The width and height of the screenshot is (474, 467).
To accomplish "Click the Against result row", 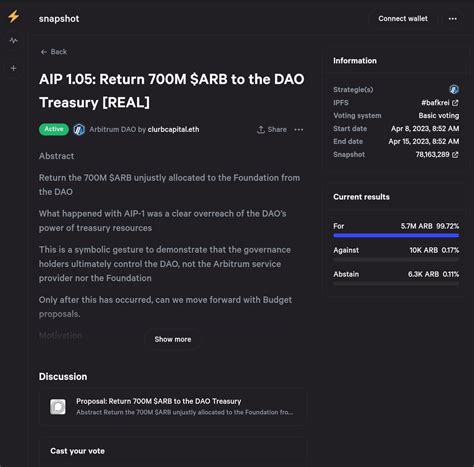I will (x=396, y=250).
